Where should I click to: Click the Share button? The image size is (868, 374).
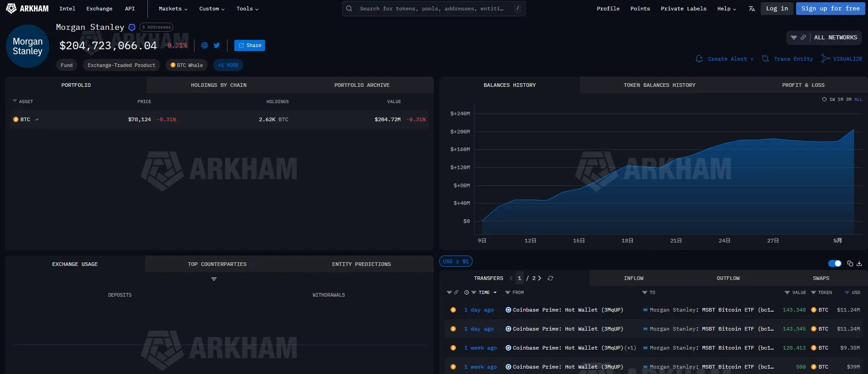(x=250, y=45)
